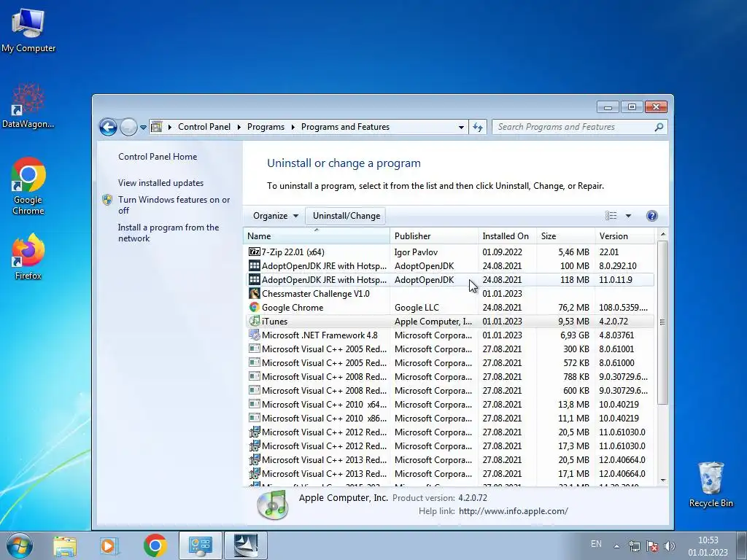Select Microsoft Visual C++ 2010 x64 row
This screenshot has width=747, height=560.
coord(449,404)
